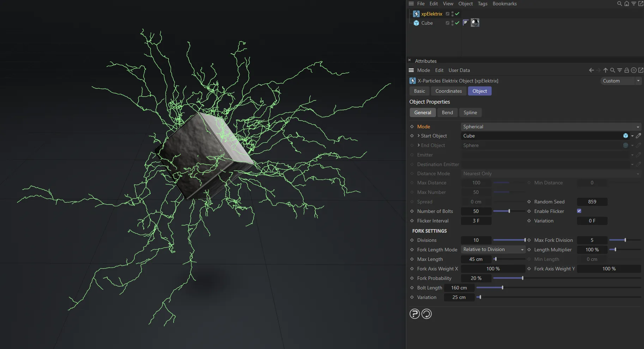Click the material tag sphere on Cube
The height and width of the screenshot is (349, 644).
tap(475, 23)
